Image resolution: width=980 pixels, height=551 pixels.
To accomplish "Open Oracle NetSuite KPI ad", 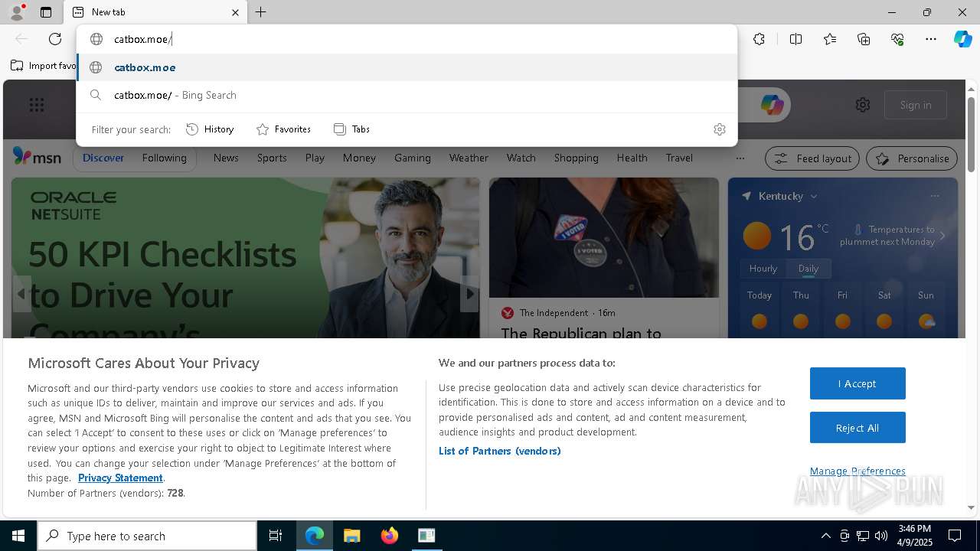I will pos(246,258).
